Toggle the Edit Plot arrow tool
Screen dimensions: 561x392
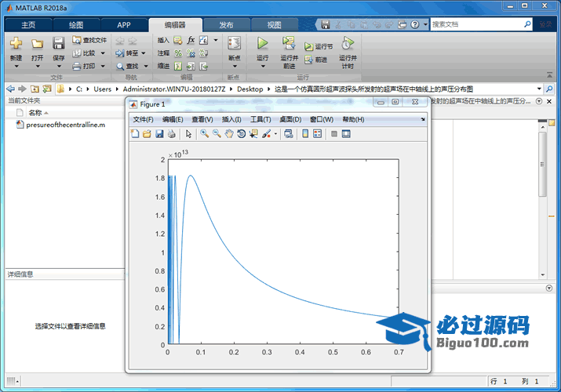click(188, 134)
